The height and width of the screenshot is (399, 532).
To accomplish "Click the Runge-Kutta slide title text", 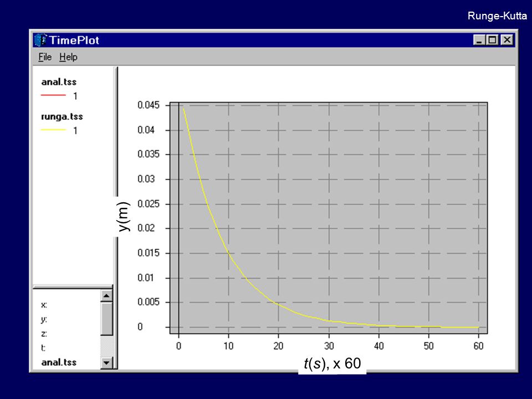I will 497,16.
